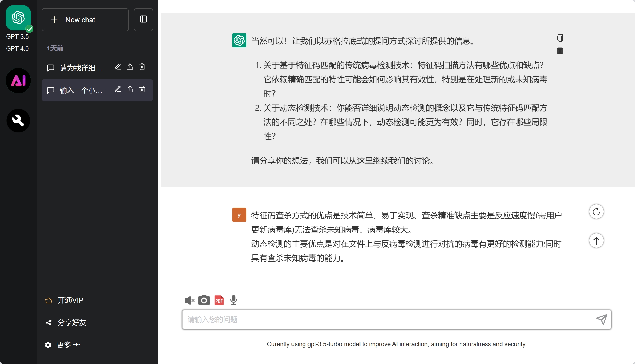Viewport: 635px width, 364px height.
Task: Copy the assistant's reply with copy icon
Action: tap(560, 38)
